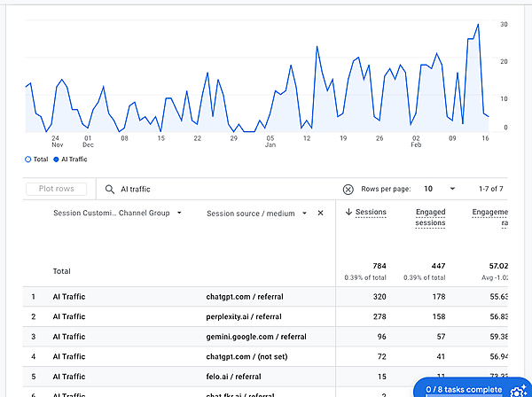
Task: Clear the AI traffic search filter
Action: point(348,189)
